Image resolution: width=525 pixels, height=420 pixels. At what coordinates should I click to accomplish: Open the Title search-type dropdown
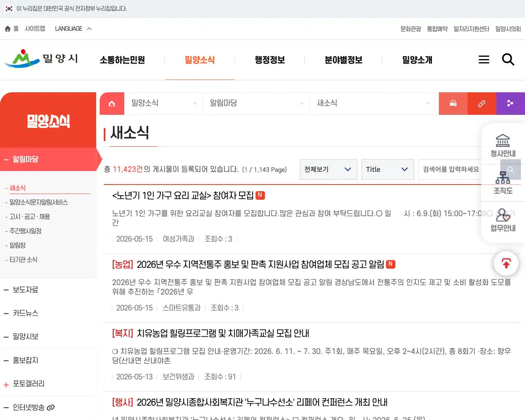[388, 169]
